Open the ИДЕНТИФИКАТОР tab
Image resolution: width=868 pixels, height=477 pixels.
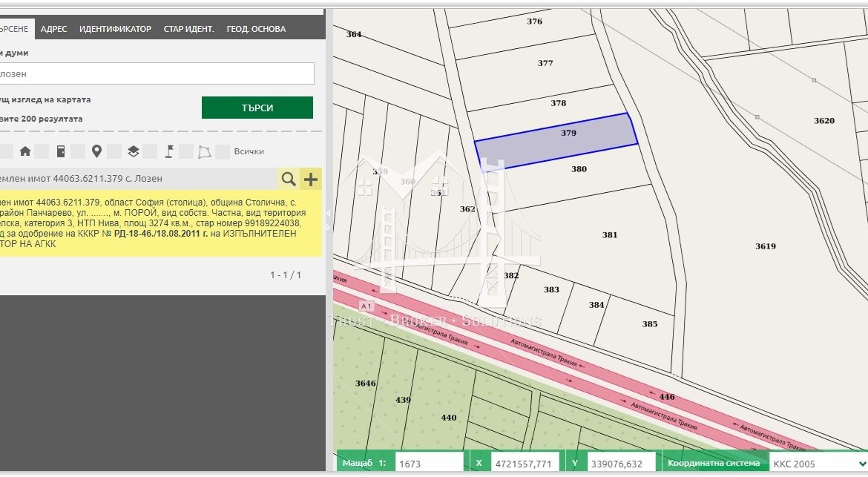click(115, 29)
